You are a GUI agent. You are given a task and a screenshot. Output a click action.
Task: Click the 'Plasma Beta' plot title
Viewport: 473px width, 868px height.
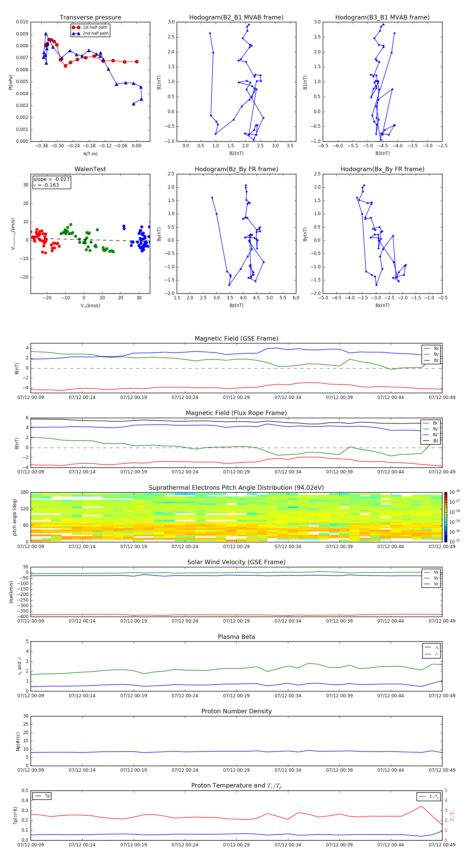pos(236,637)
